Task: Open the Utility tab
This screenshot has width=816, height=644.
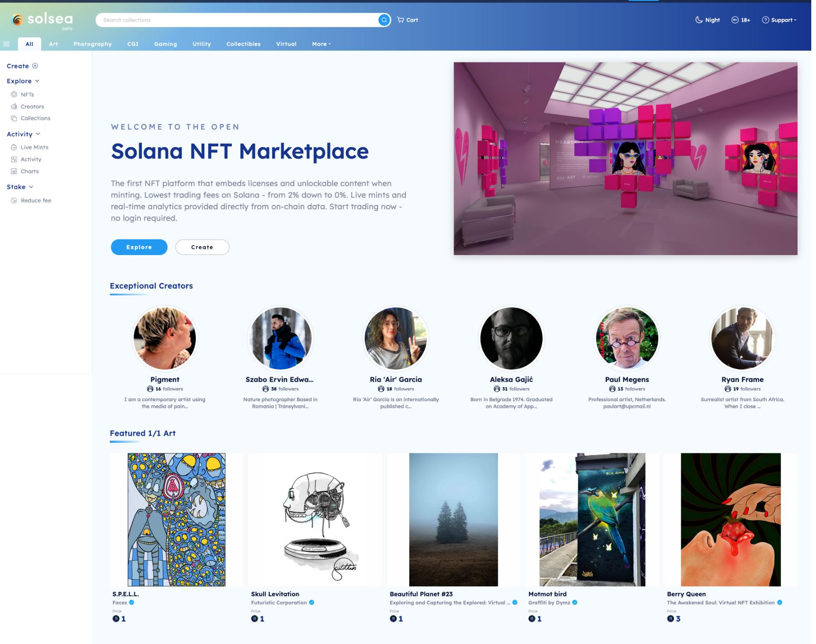Action: click(202, 44)
